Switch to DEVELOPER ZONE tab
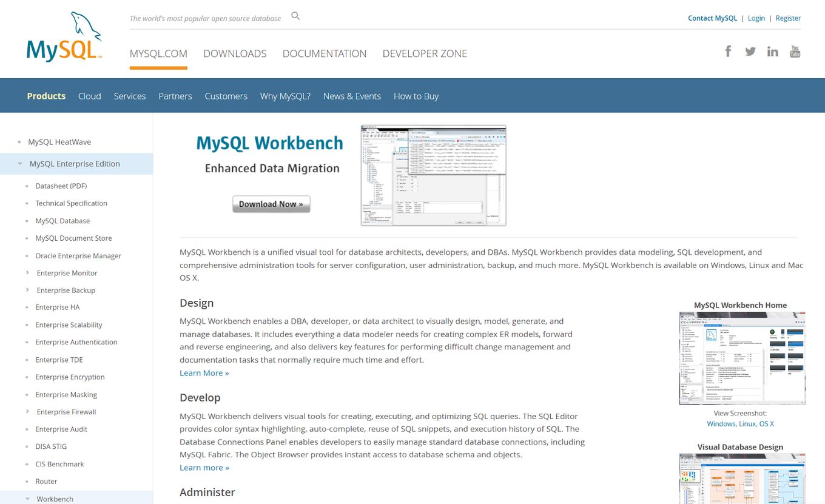Viewport: 825px width, 504px height. pyautogui.click(x=425, y=53)
